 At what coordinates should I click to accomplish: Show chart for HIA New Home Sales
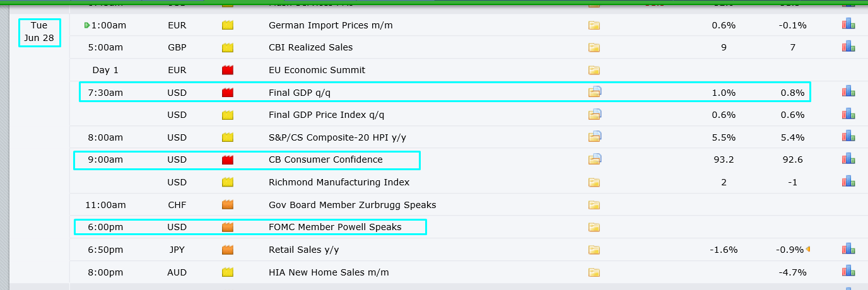coord(848,272)
